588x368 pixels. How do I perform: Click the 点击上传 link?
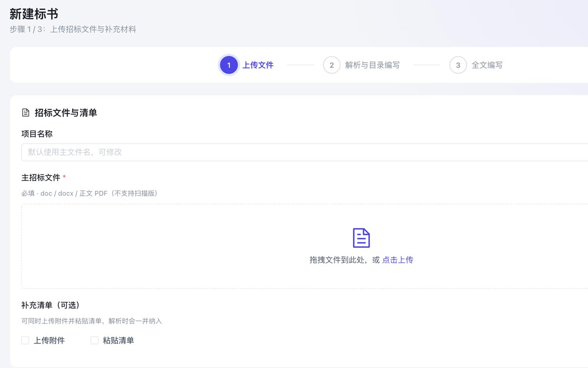397,260
